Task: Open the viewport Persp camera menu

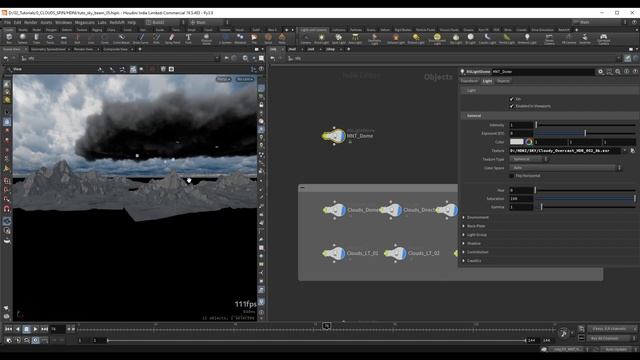Action: tap(223, 79)
